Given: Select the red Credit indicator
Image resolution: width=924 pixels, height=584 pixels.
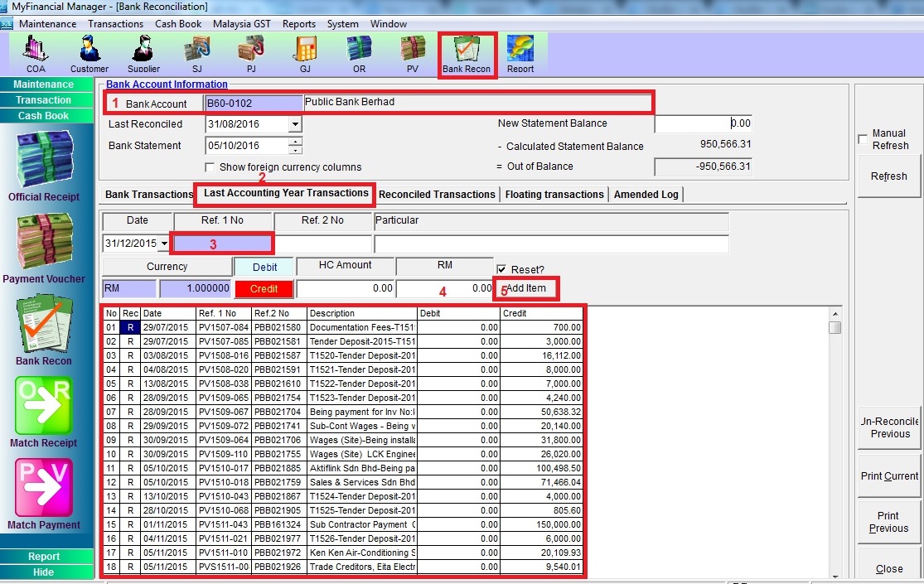Looking at the screenshot, I should [x=264, y=289].
